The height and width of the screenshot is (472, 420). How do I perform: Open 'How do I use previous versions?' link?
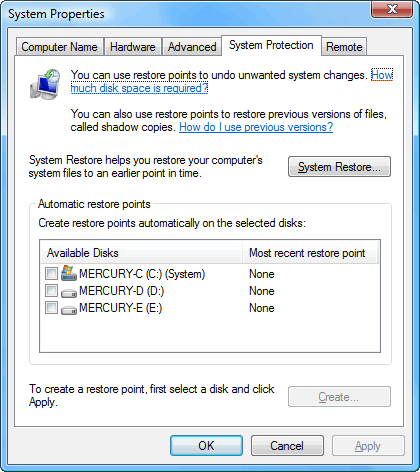(256, 127)
